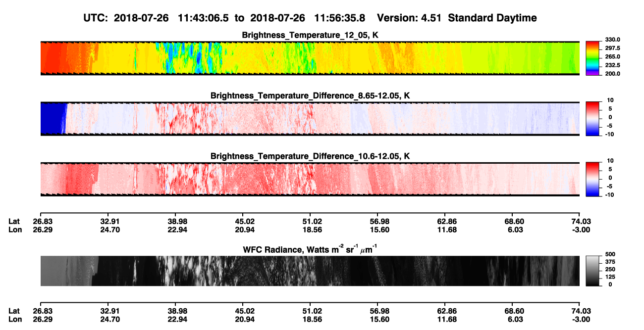The image size is (644, 330).
Task: Click the Brightness_Temperature_12_05, K panel title
Action: point(310,35)
